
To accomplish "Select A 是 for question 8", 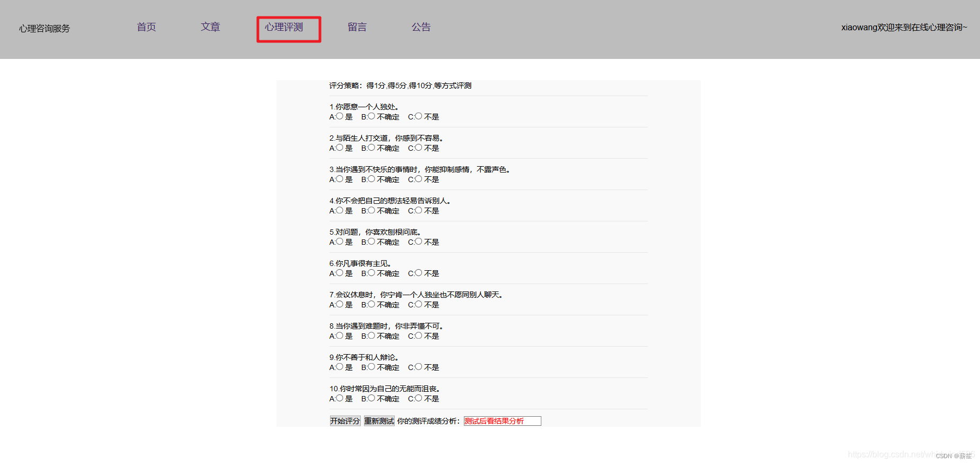I will click(340, 336).
